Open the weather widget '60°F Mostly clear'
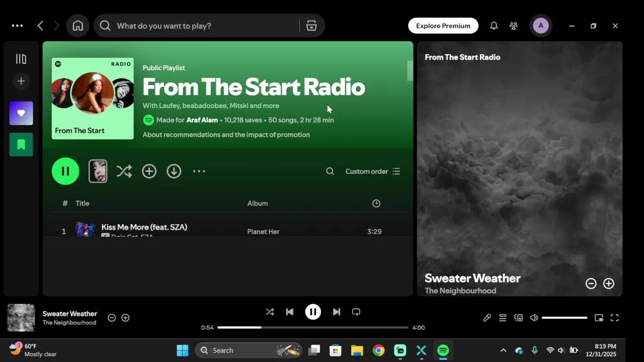Screen dimensions: 644x362 coord(33,350)
